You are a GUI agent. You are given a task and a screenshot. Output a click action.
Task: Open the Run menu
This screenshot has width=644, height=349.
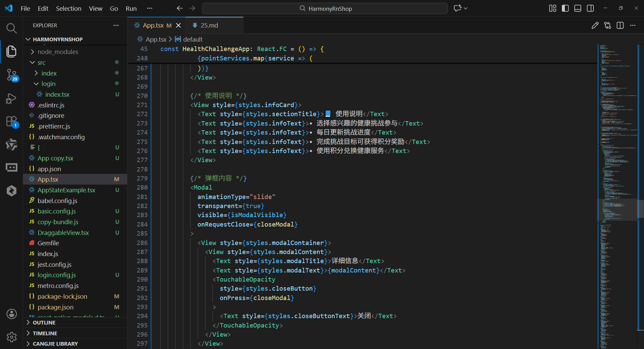pyautogui.click(x=131, y=8)
